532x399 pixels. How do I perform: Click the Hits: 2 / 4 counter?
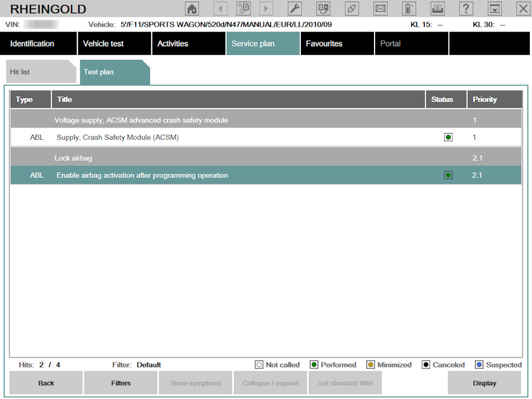39,365
